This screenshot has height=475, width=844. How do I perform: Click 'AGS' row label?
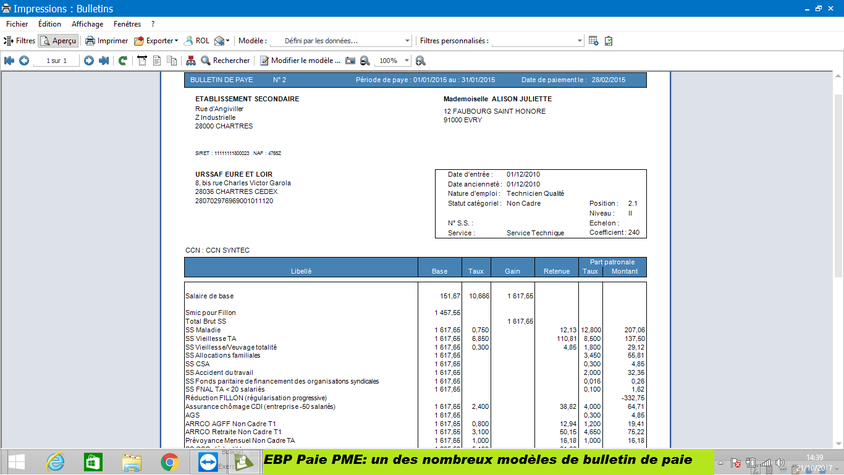click(x=192, y=415)
